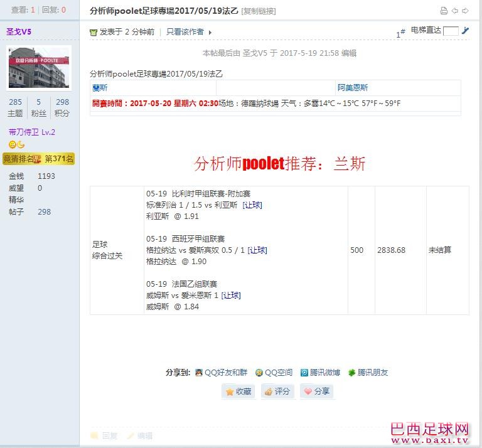482x448 pixels.
Task: Expand the 只看该作者 arrow
Action: 210,32
